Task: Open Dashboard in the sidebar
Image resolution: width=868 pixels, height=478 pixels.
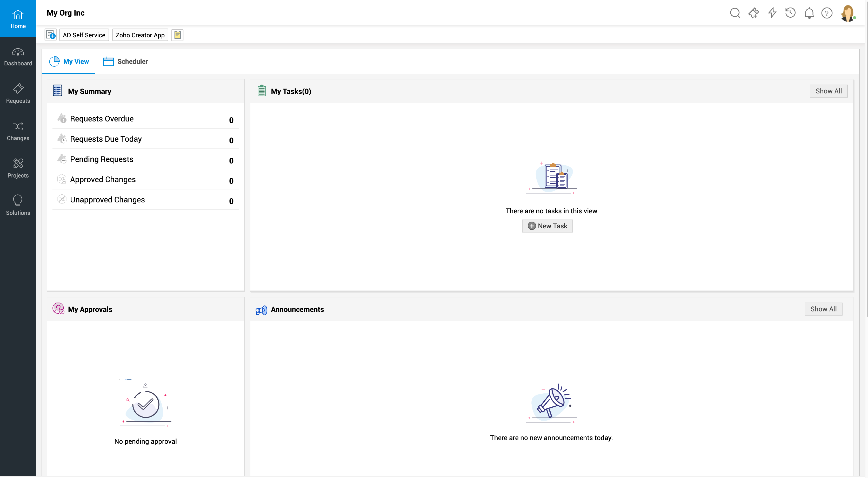Action: coord(18,57)
